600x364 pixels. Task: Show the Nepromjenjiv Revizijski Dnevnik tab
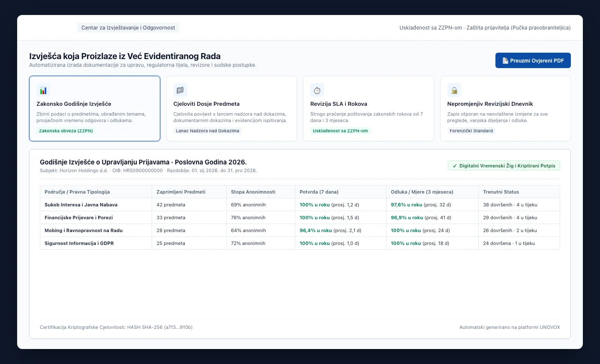click(x=505, y=109)
